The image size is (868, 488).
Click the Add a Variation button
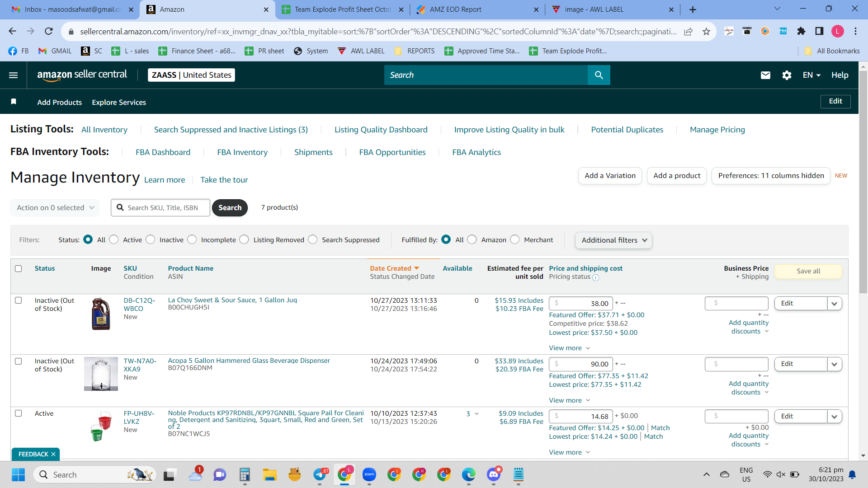[610, 176]
